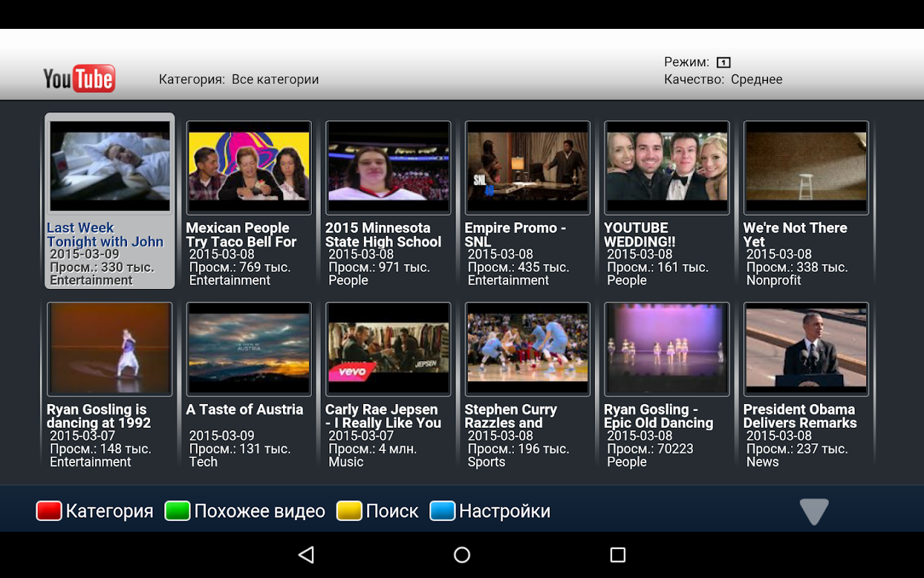Click the 'Nonprofit' category label
This screenshot has width=924, height=578.
[x=773, y=280]
